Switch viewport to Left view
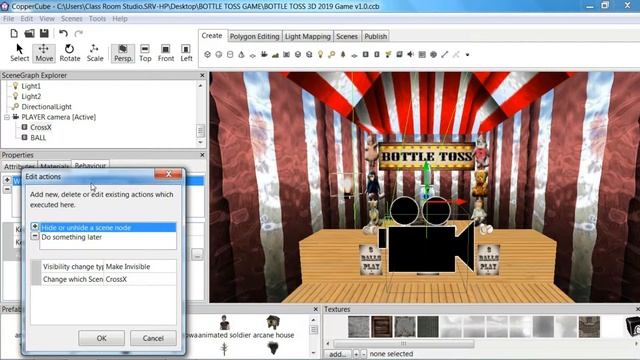This screenshot has width=640, height=360. coord(186,53)
